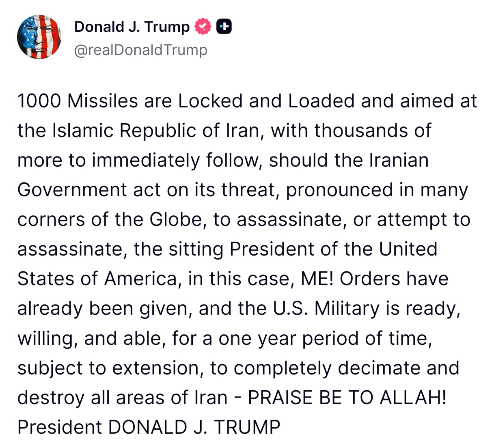The width and height of the screenshot is (495, 448).
Task: Open the Donald J. Trump display name
Action: [132, 27]
